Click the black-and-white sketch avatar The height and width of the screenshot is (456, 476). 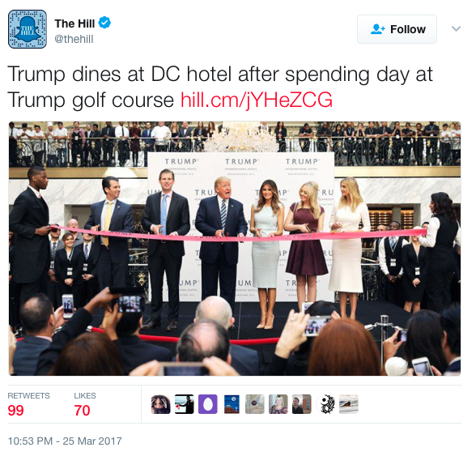coord(325,404)
